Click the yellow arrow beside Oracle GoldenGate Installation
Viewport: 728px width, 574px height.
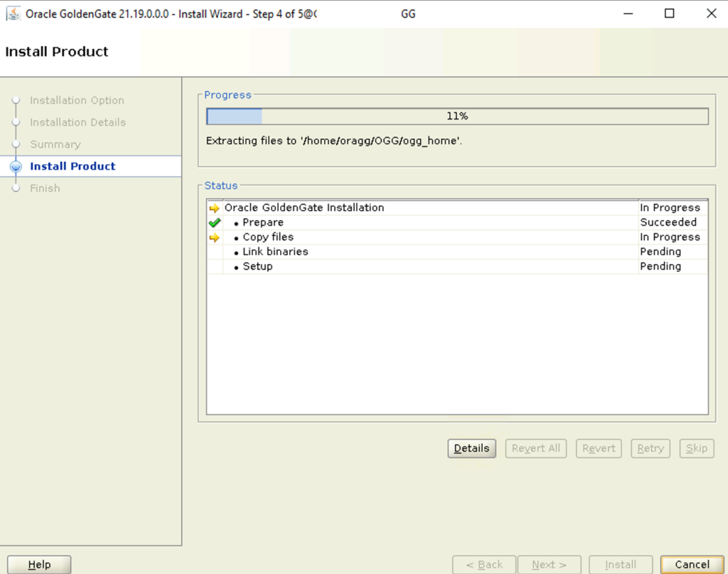coord(214,208)
